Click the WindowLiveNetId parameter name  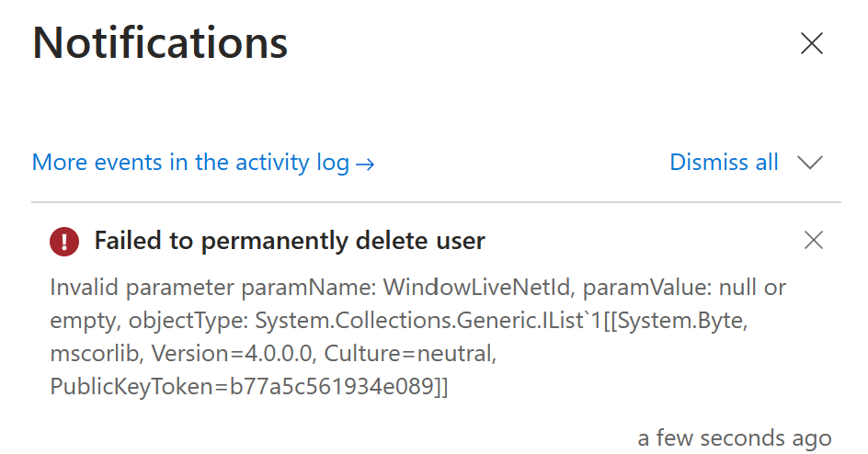click(476, 288)
